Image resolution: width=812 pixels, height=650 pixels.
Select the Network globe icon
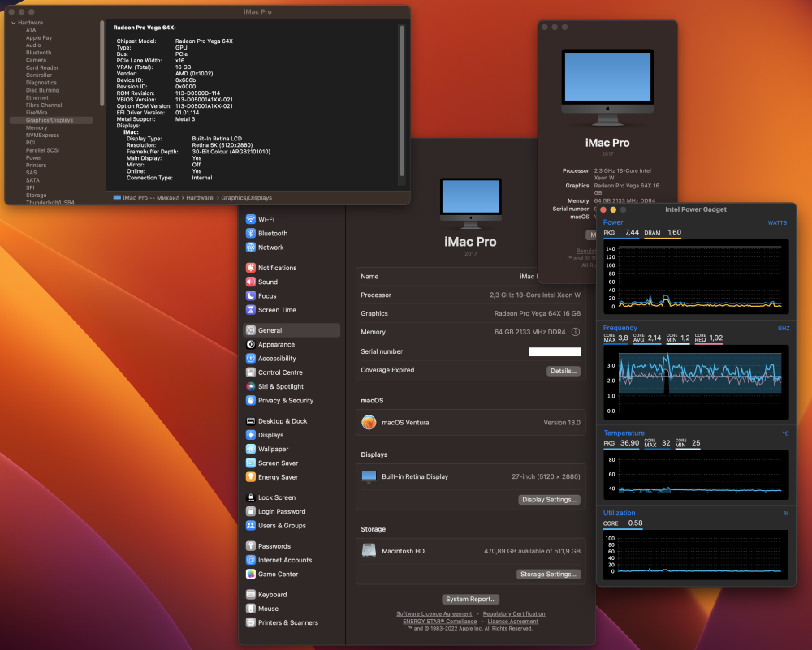(x=251, y=248)
